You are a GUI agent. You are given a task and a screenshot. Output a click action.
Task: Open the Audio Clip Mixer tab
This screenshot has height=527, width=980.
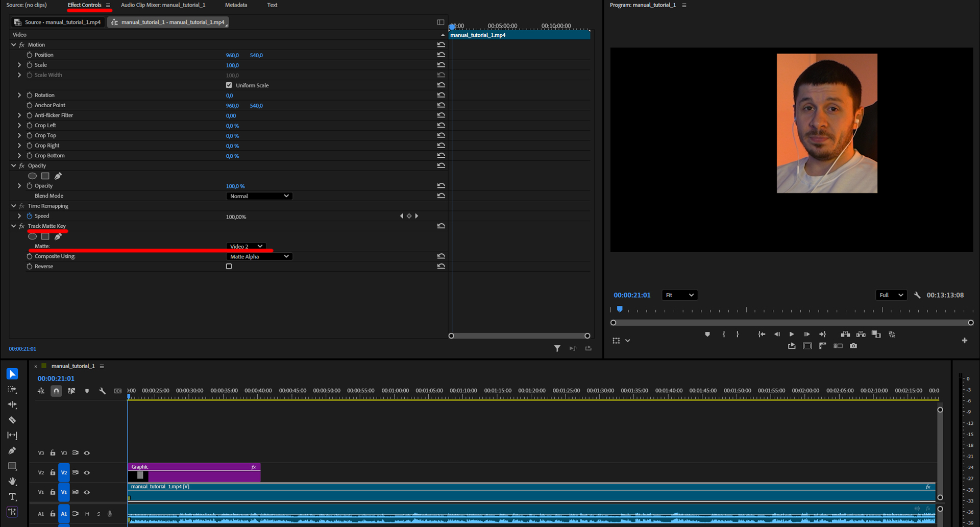(x=163, y=5)
